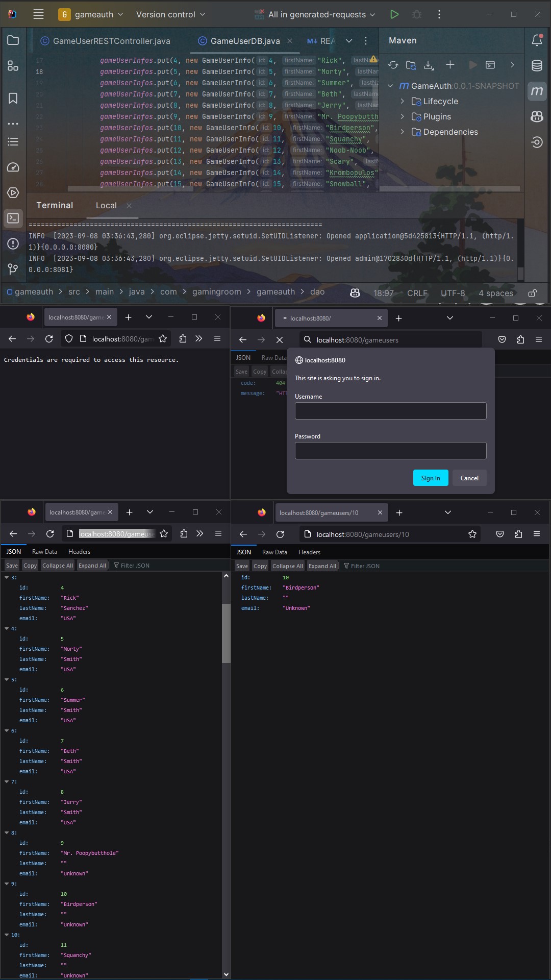This screenshot has height=980, width=551.
Task: Click the green Run button in the IDE toolbar
Action: point(394,14)
